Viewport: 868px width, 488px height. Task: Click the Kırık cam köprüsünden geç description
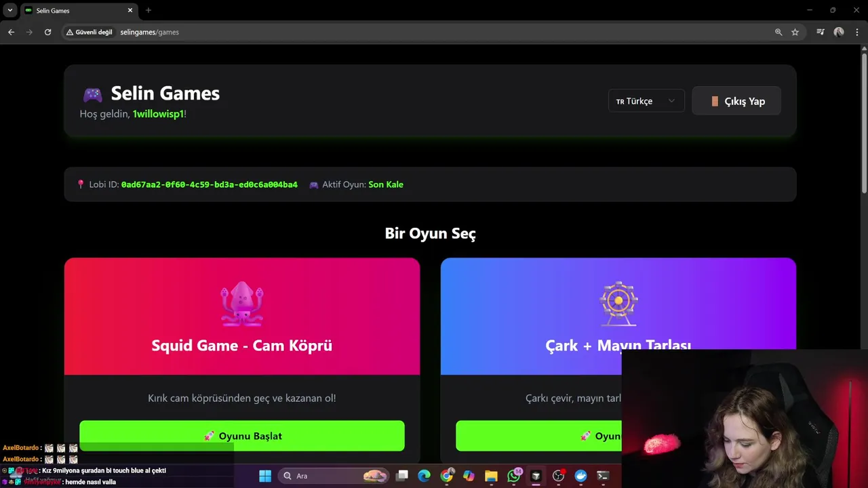tap(242, 398)
